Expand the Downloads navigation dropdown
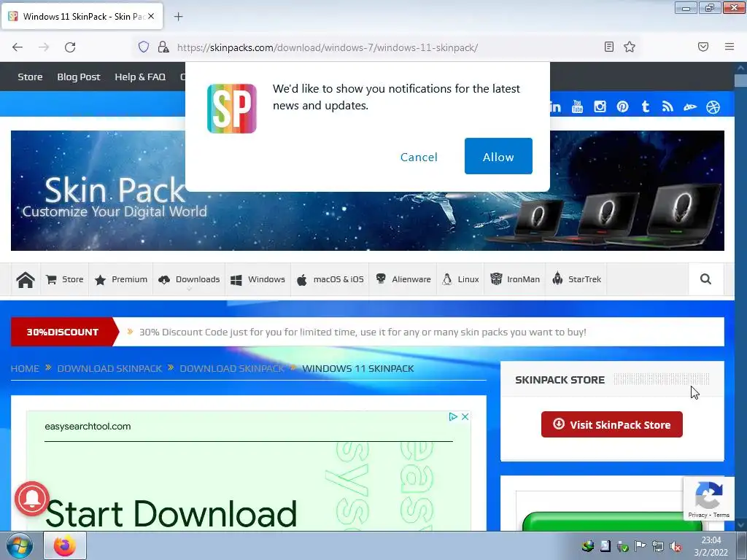747x560 pixels. coord(189,279)
